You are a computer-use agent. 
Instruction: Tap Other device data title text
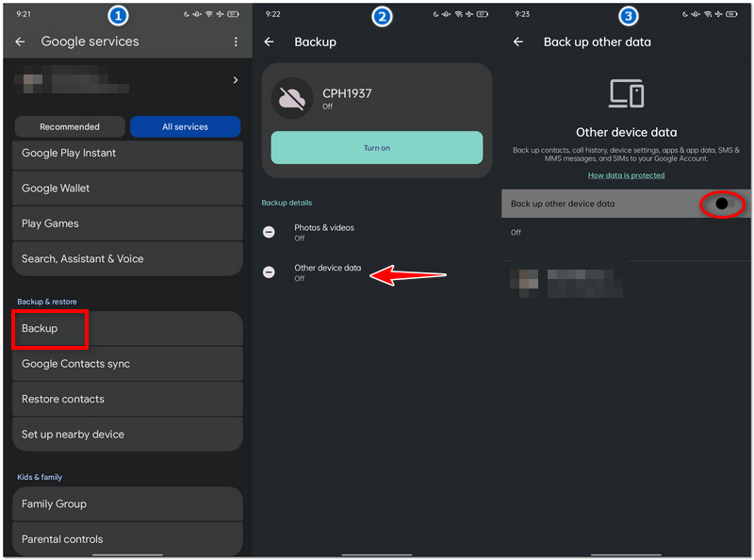(626, 132)
